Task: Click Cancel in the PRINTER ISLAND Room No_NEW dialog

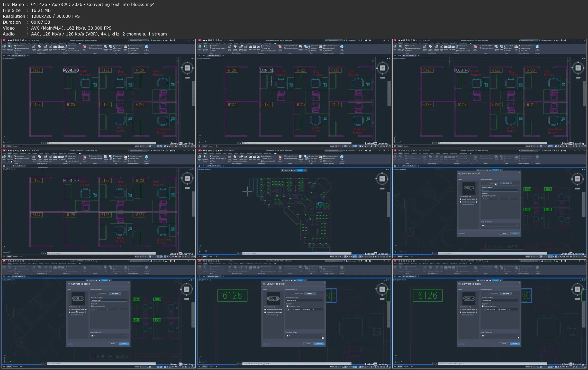Action: pos(113,344)
